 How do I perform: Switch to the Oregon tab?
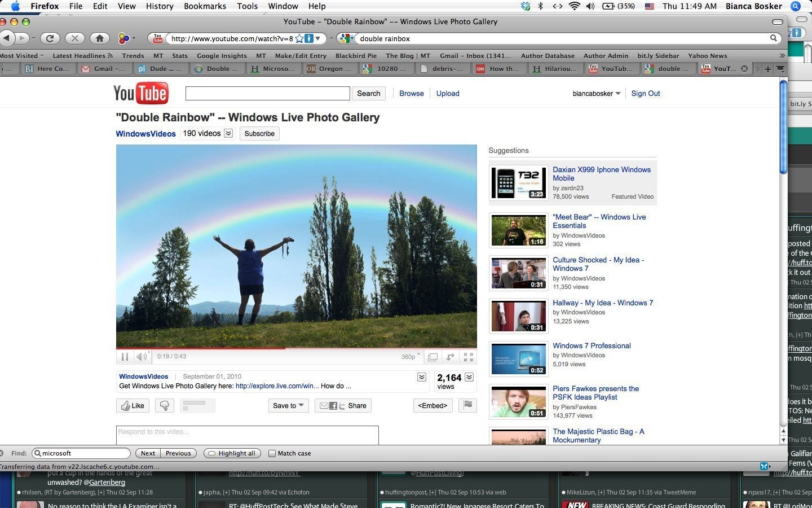(x=330, y=69)
